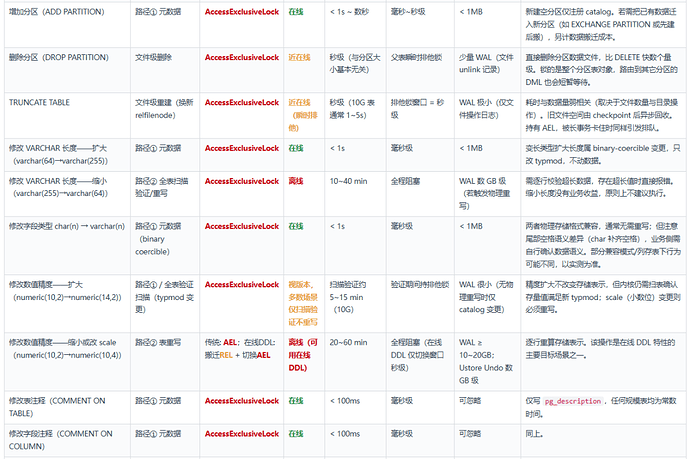Click the '< 1s ~ 数秒' duration cell

(356, 24)
